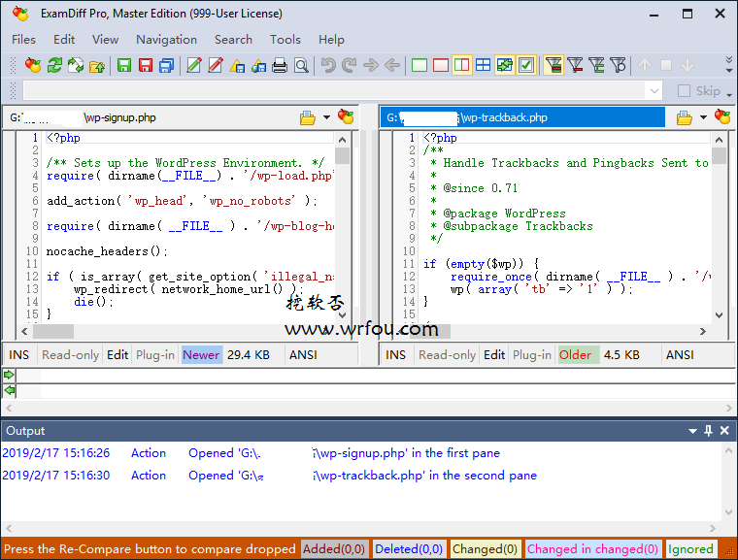738x560 pixels.
Task: Click the Compare apple icon in toolbar
Action: [x=33, y=65]
